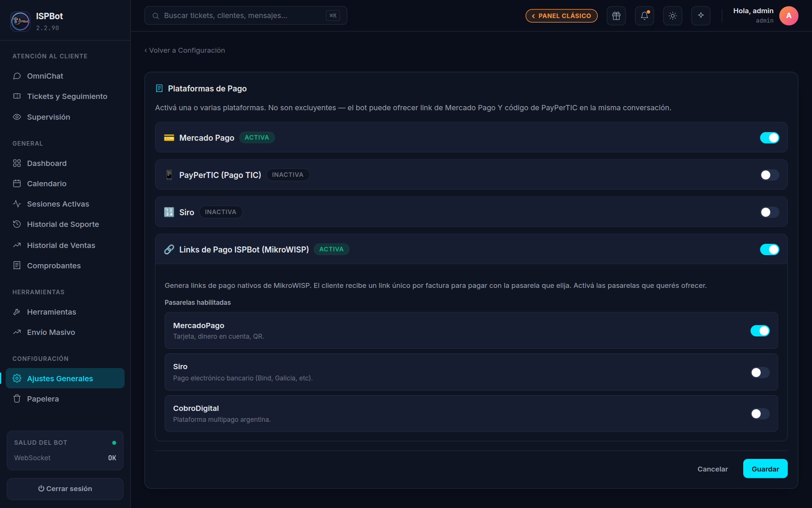Click the Historial de Ventas trend icon
812x508 pixels.
17,245
